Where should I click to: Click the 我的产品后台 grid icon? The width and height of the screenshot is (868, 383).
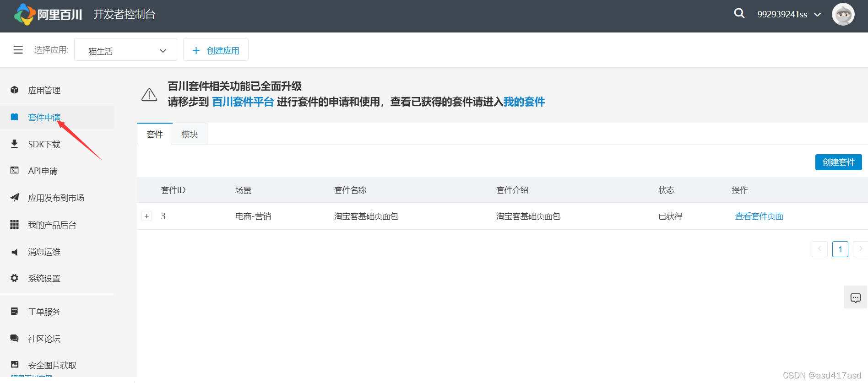[15, 224]
